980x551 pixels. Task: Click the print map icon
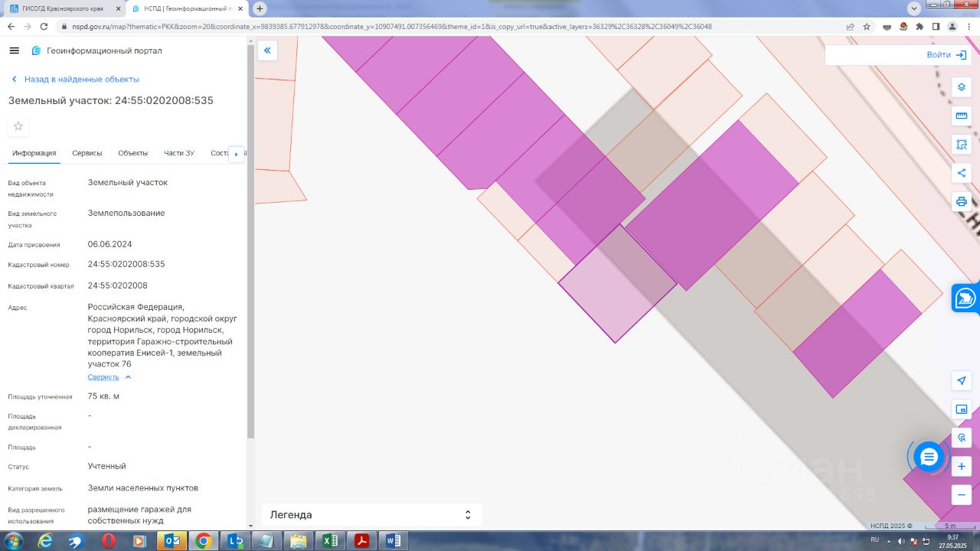tap(962, 202)
